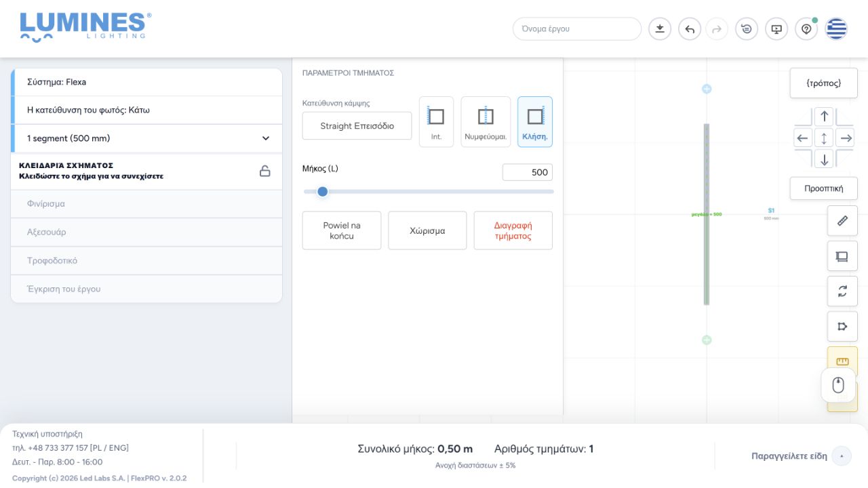This screenshot has height=488, width=868.
Task: Click the Powiel na końcu button
Action: click(x=342, y=230)
